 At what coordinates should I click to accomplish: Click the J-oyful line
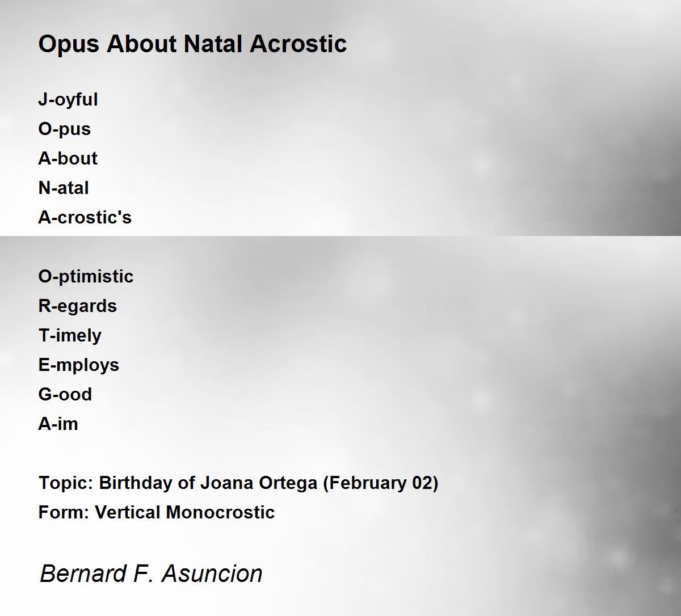68,100
